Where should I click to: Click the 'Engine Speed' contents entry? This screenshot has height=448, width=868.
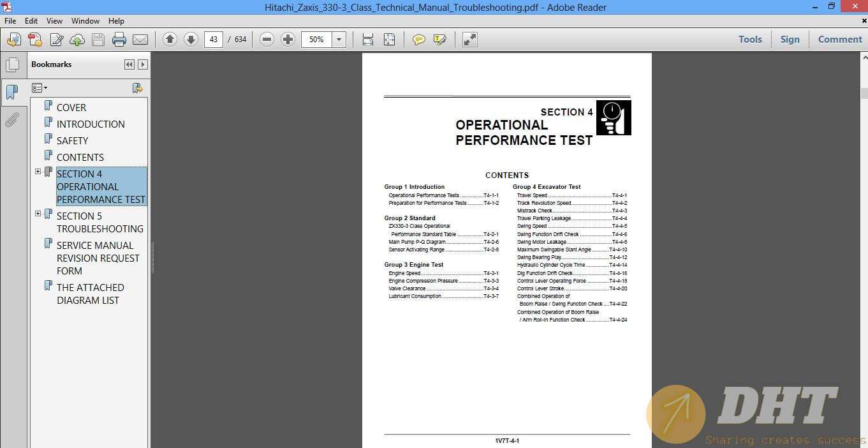[444, 274]
